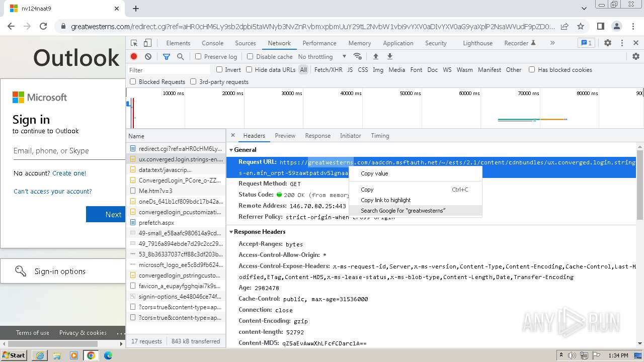Click the page horizontal scrollbar
644x362 pixels.
pos(53,344)
